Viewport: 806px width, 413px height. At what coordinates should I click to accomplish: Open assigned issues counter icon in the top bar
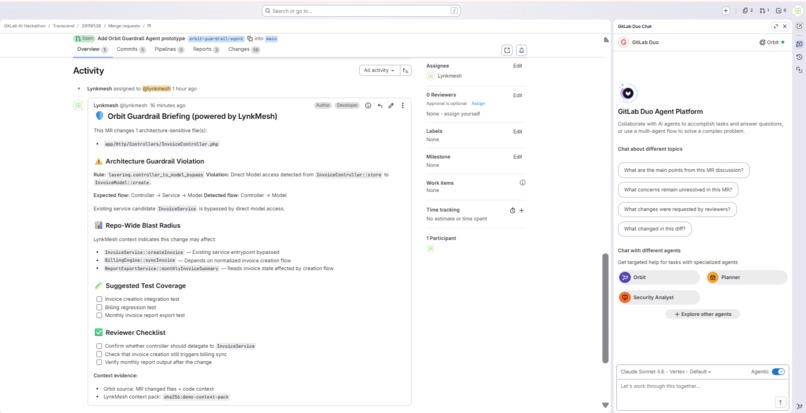point(747,11)
